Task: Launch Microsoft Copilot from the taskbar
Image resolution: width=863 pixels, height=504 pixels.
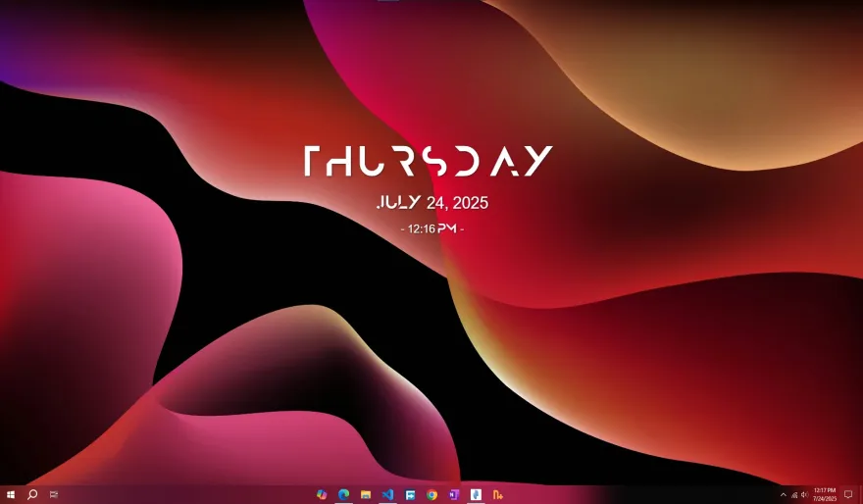Action: click(322, 494)
